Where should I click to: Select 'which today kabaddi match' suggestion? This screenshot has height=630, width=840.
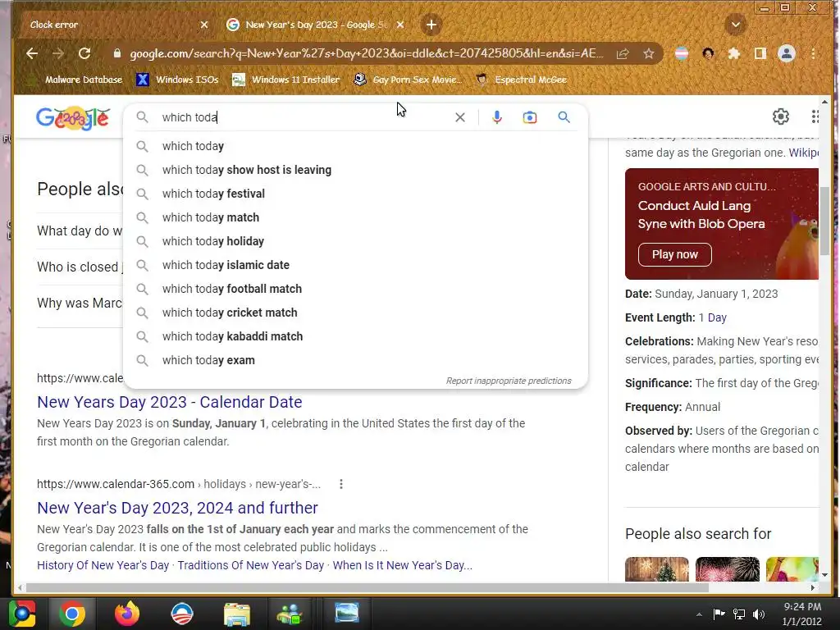pyautogui.click(x=356, y=336)
